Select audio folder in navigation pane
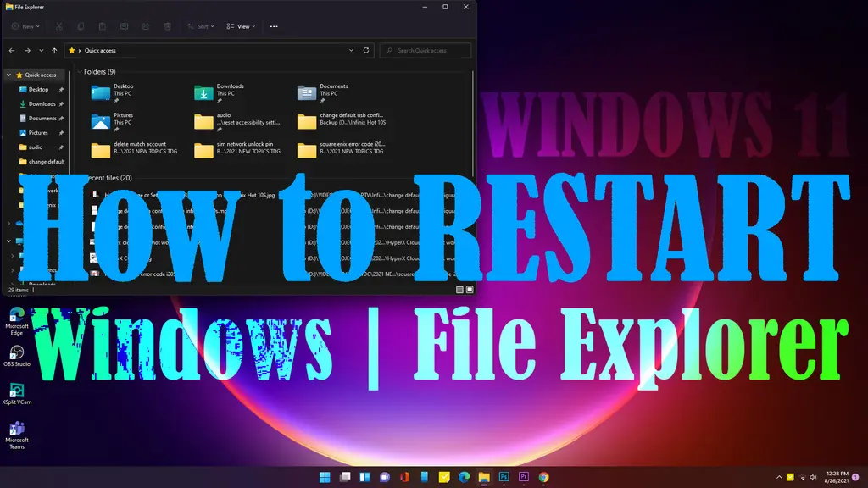 coord(36,147)
